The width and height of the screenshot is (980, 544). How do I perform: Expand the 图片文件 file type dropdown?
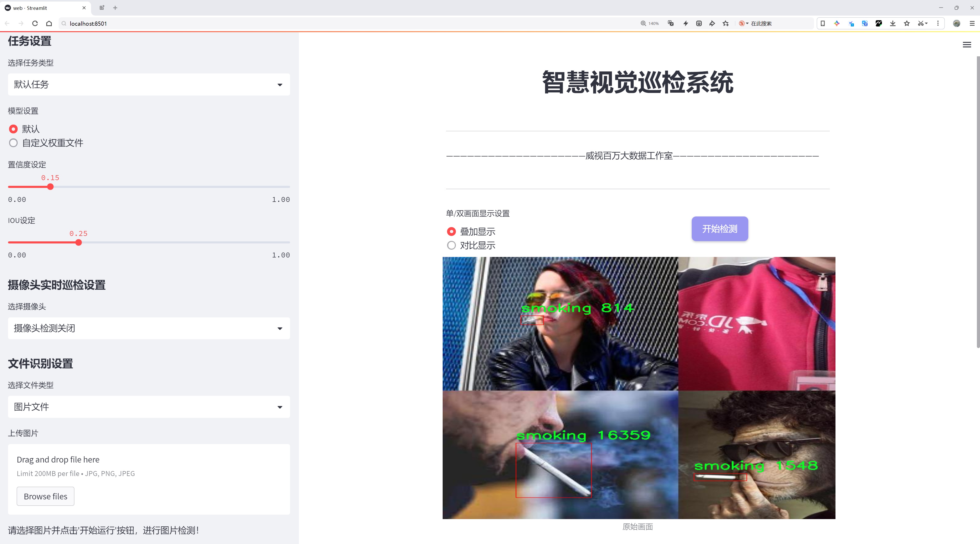tap(149, 407)
